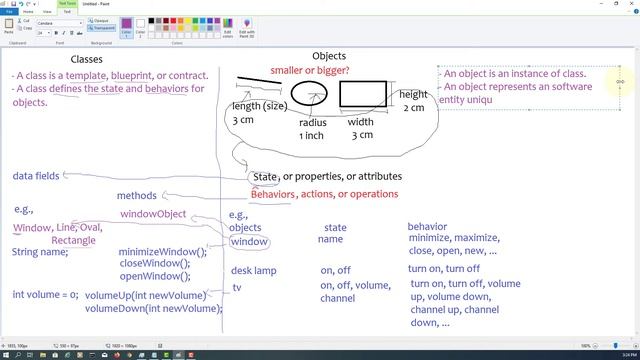Pick the yellow palette color
640x360 pixels.
point(188,21)
